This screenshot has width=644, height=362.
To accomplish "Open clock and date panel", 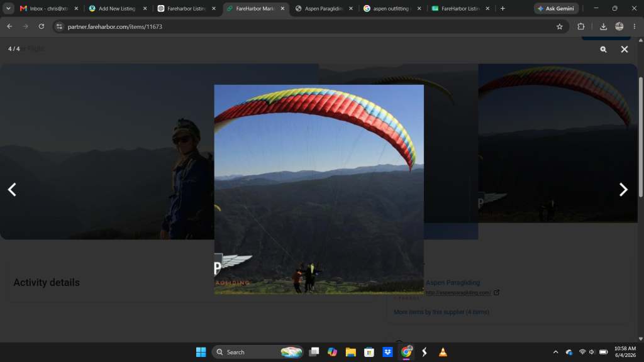I will 625,352.
